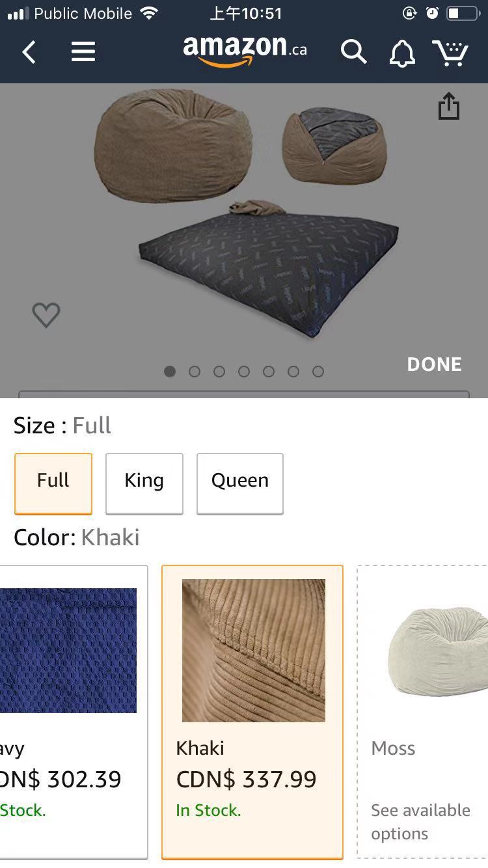This screenshot has height=868, width=488.
Task: Go to fourth image carousel dot
Action: tap(244, 372)
